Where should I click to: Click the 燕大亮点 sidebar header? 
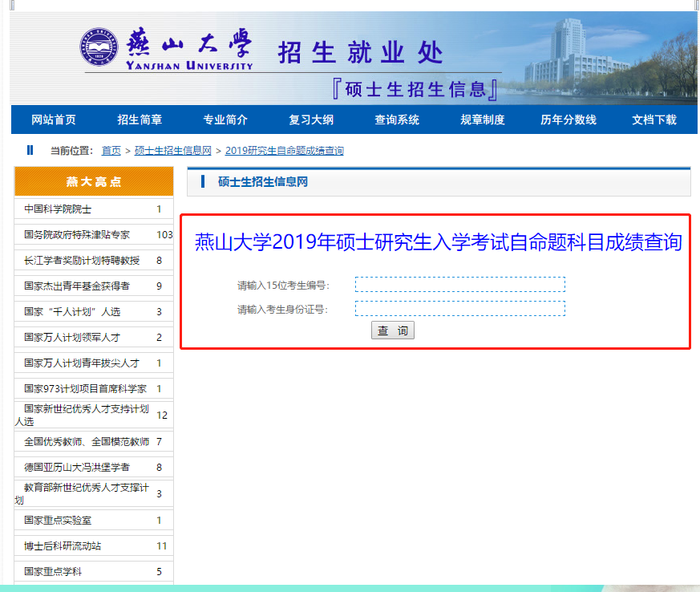point(94,182)
